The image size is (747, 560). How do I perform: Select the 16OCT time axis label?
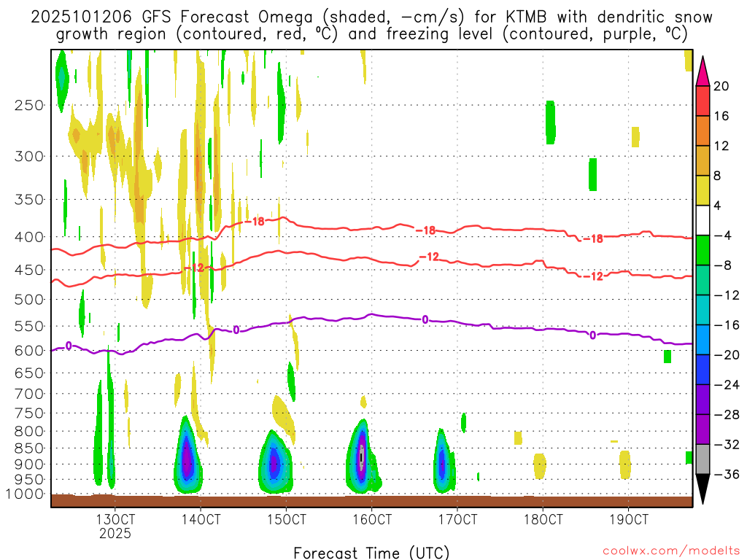(x=372, y=520)
